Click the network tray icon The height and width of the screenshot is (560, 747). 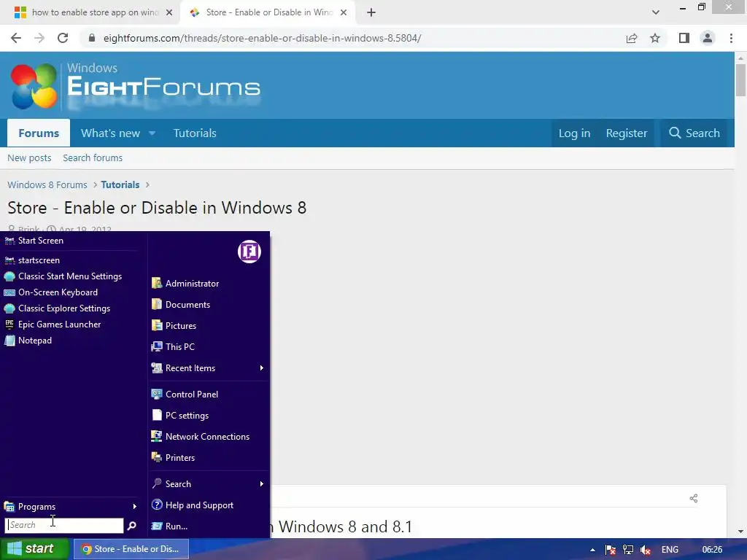(x=628, y=550)
